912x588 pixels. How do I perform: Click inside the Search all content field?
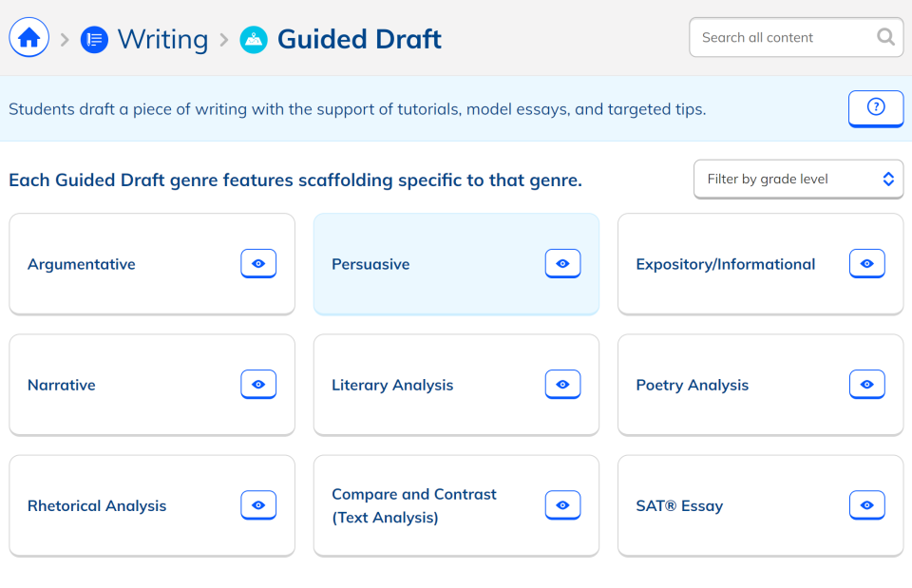[779, 37]
